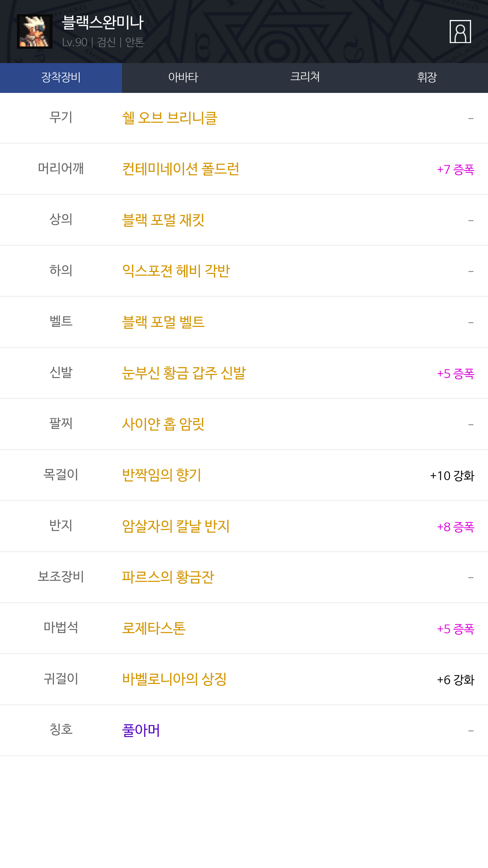Click the character avatar thumbnail
The image size is (488, 868).
35,32
